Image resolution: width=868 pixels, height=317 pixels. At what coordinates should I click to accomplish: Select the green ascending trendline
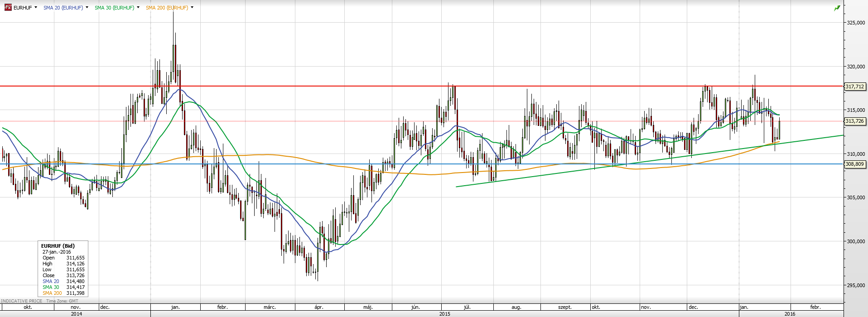coord(650,161)
